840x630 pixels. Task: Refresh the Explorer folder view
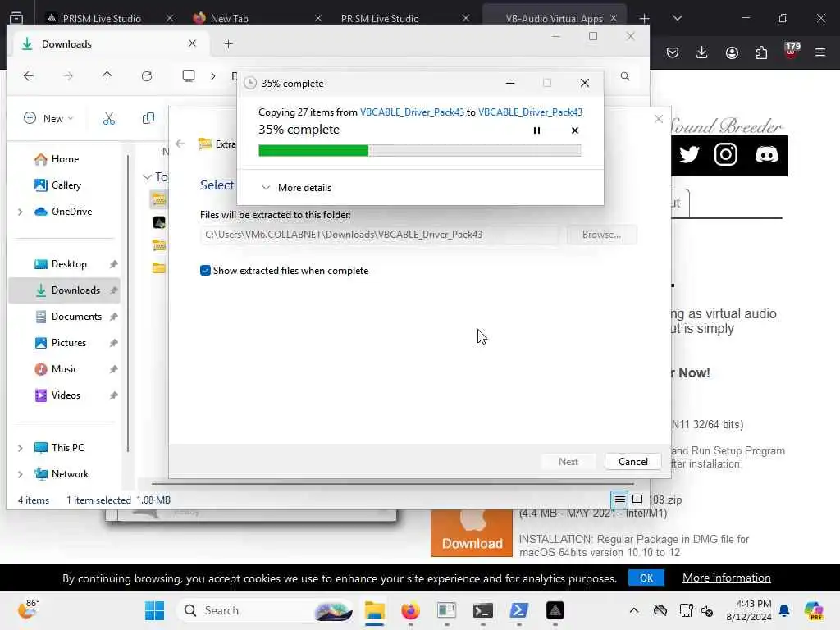coord(146,76)
